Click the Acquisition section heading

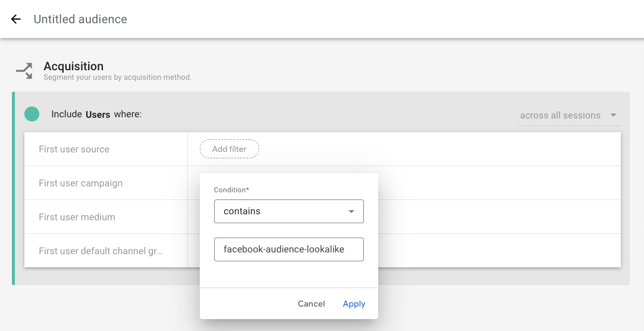coord(74,66)
